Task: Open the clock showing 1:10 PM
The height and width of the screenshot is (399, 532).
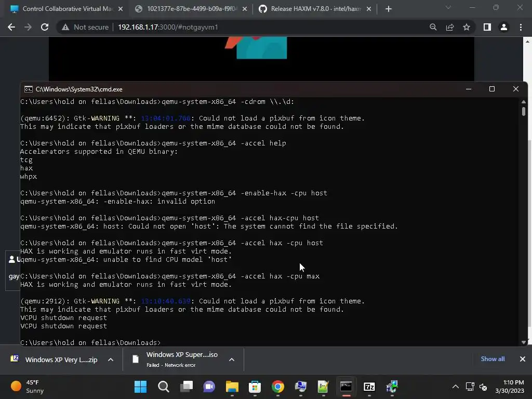Action: 509,387
